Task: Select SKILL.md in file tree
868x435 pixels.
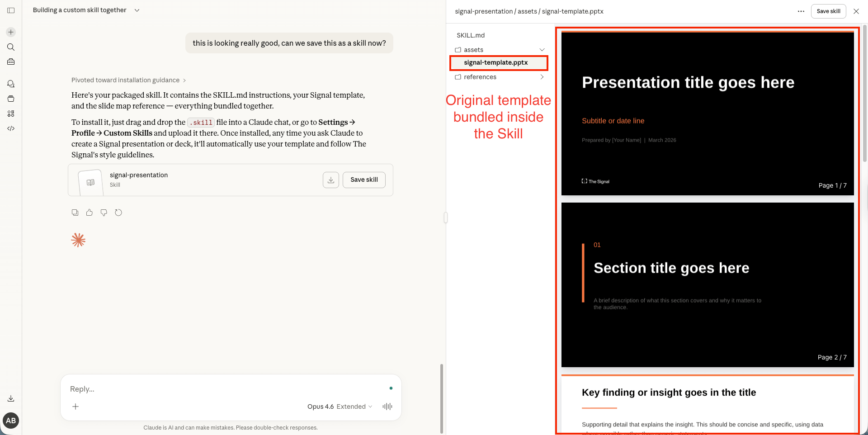Action: pyautogui.click(x=471, y=35)
